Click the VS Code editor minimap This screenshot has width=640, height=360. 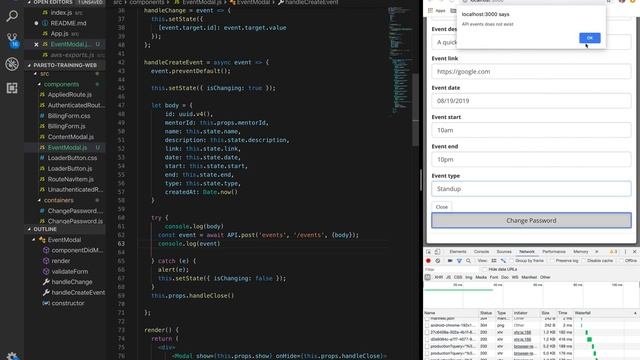[x=399, y=61]
